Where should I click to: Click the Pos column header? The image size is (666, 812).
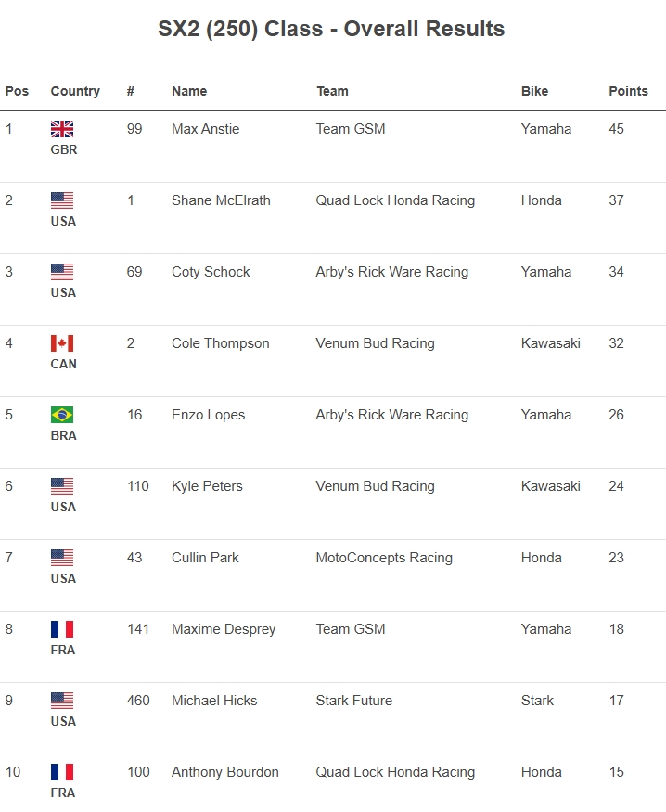point(17,91)
